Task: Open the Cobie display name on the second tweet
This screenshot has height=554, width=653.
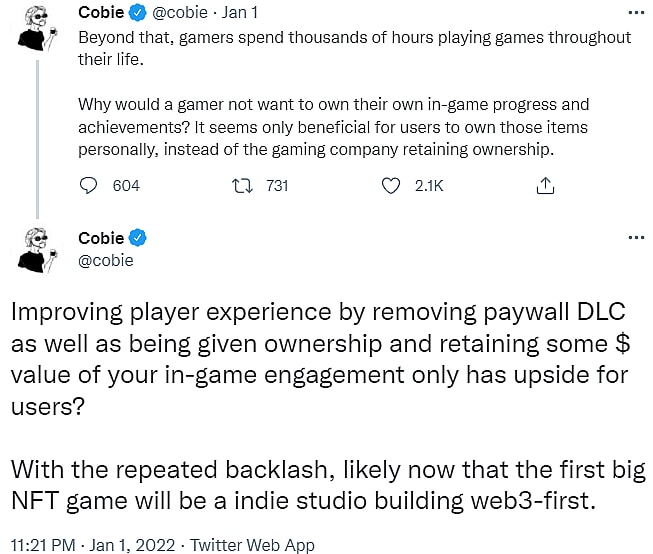Action: click(x=101, y=238)
